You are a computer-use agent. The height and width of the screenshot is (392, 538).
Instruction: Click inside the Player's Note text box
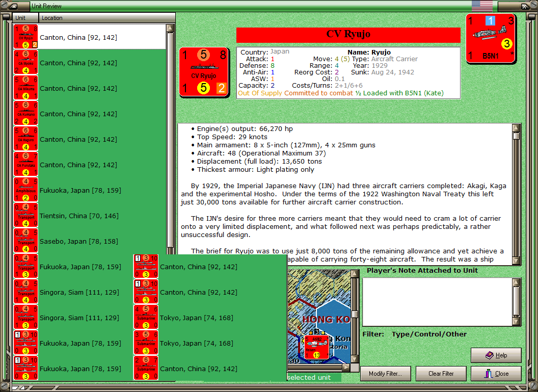(438, 302)
